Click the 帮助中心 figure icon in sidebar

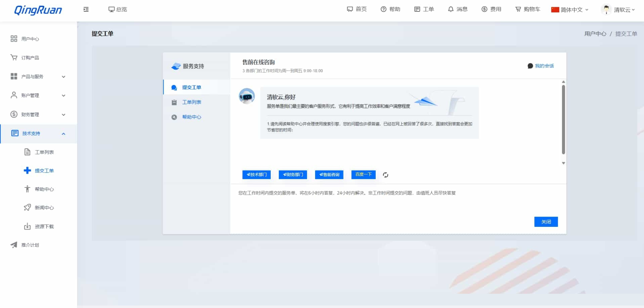[27, 189]
